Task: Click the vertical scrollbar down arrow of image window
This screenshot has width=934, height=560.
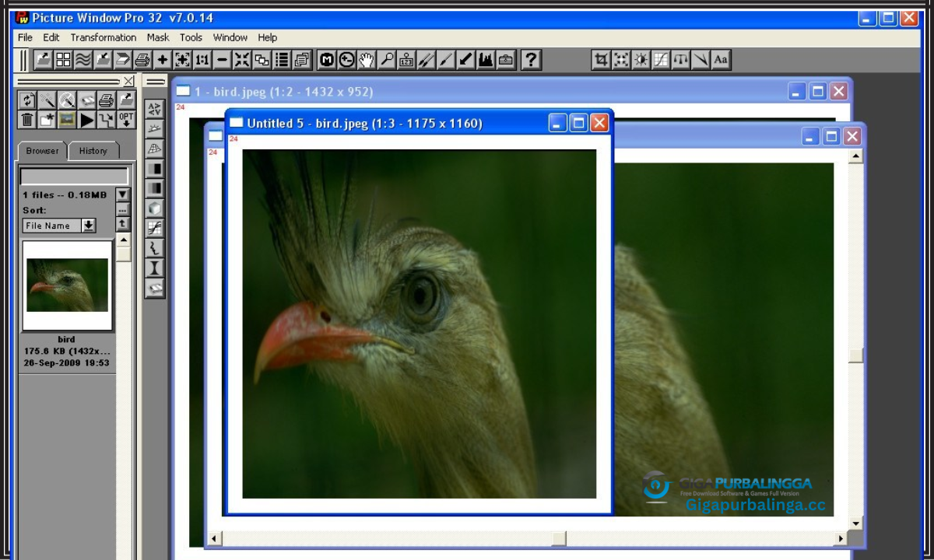Action: (856, 523)
